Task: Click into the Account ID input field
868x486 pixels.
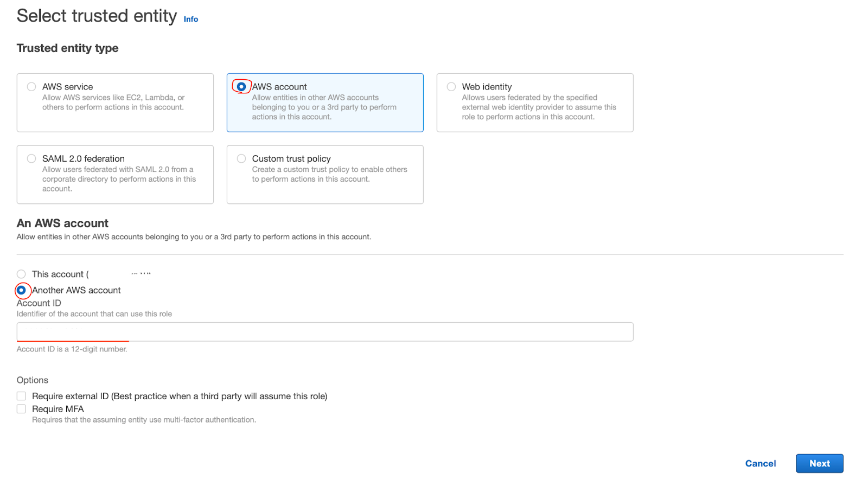Action: pyautogui.click(x=324, y=332)
